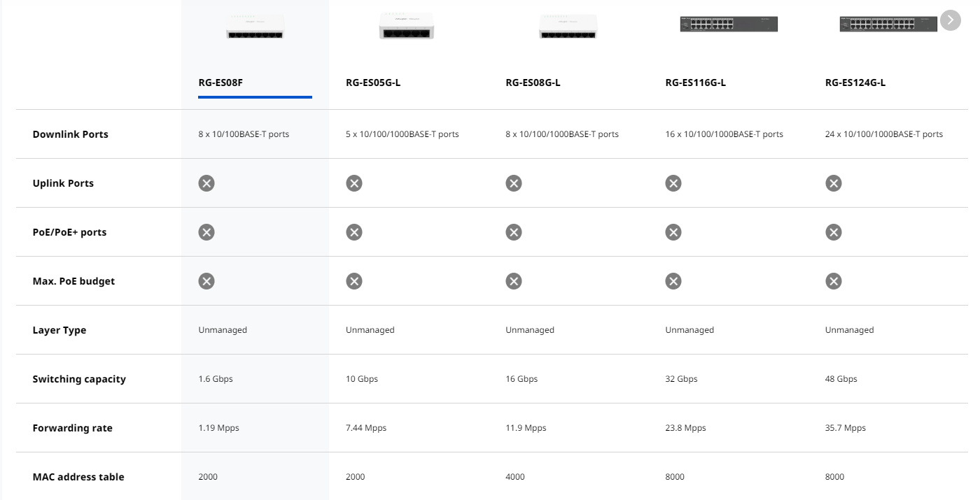Click 'Unmanaged' layer type for RG-ES116G-L
The image size is (980, 500).
pos(689,330)
